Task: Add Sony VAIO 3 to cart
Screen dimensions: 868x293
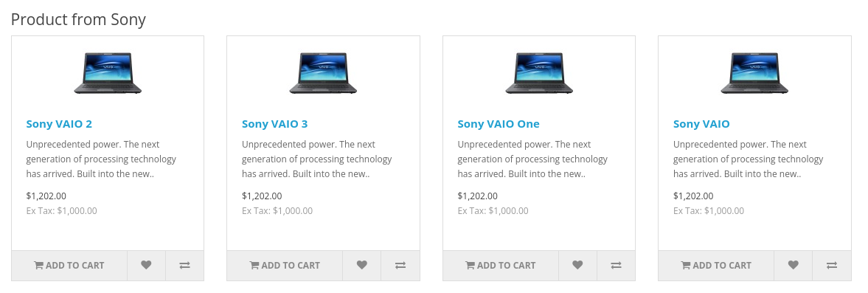Action: click(285, 265)
